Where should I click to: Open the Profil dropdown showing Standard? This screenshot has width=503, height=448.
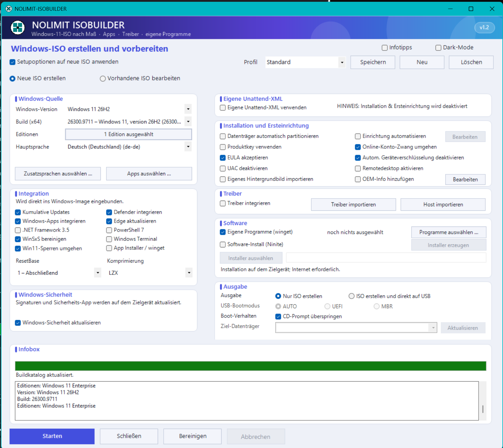tap(305, 62)
